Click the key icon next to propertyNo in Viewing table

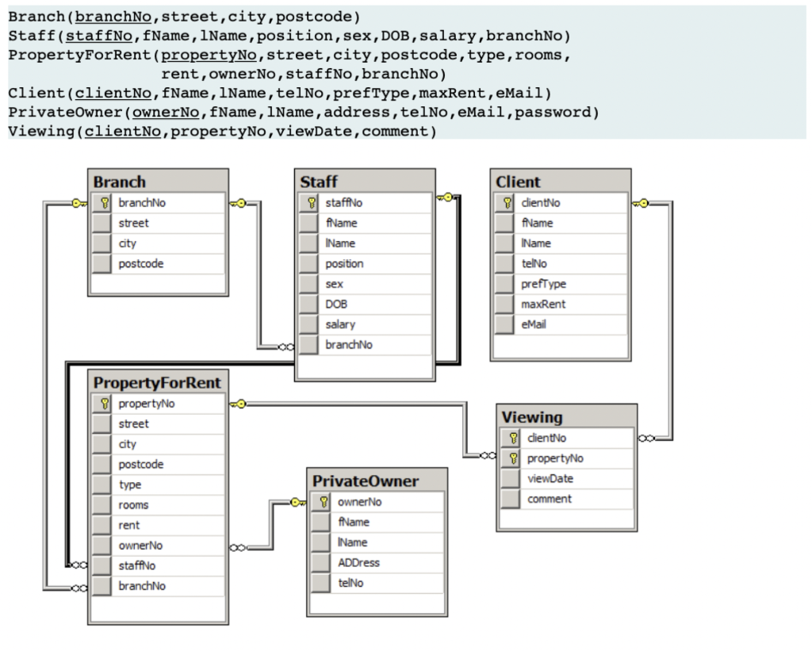[x=513, y=458]
